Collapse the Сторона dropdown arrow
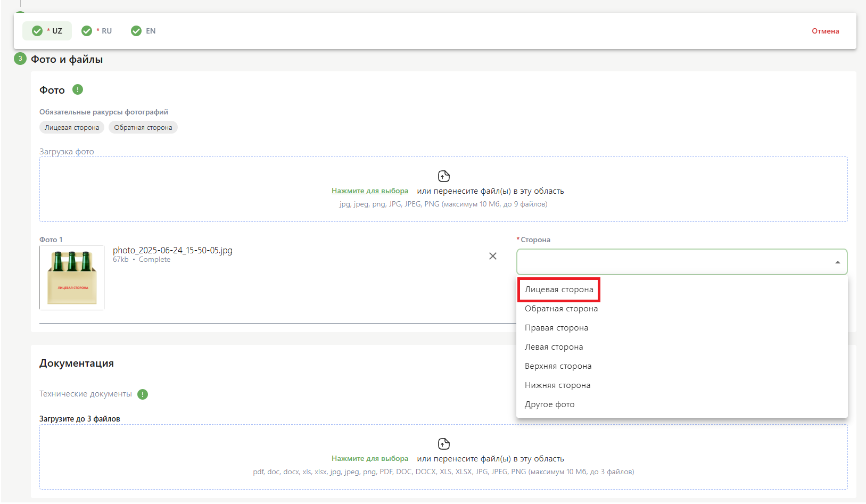 point(837,262)
